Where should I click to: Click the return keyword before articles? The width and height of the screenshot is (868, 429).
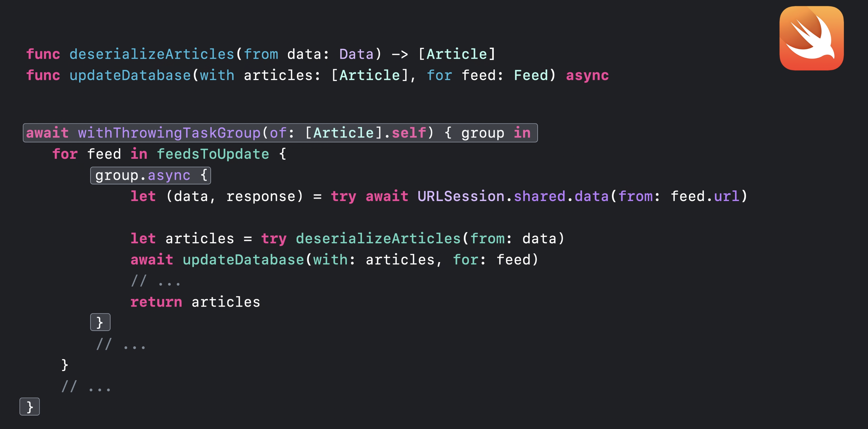pos(156,302)
